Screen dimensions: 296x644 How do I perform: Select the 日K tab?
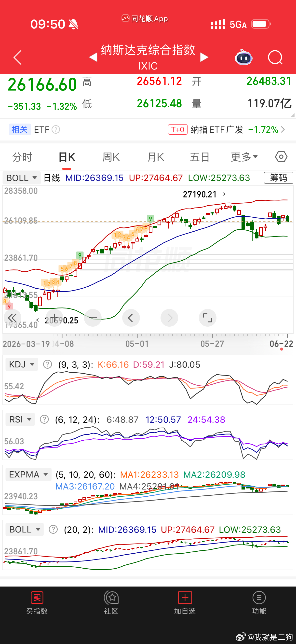point(67,157)
